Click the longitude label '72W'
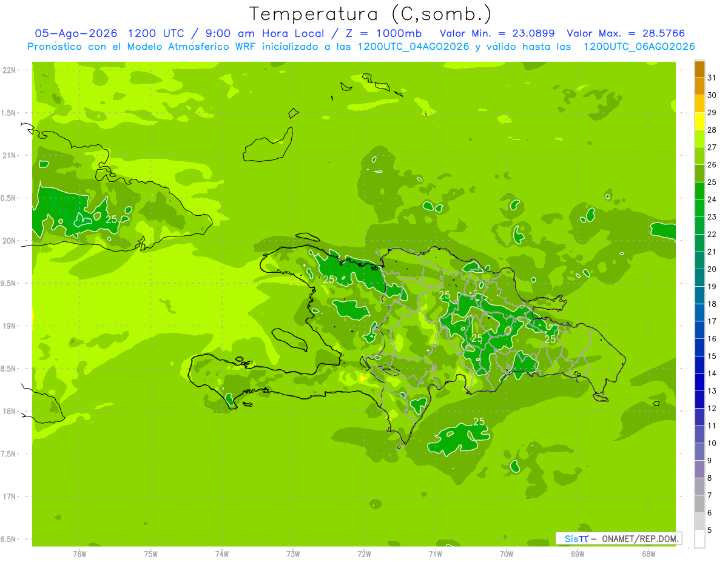 [364, 554]
